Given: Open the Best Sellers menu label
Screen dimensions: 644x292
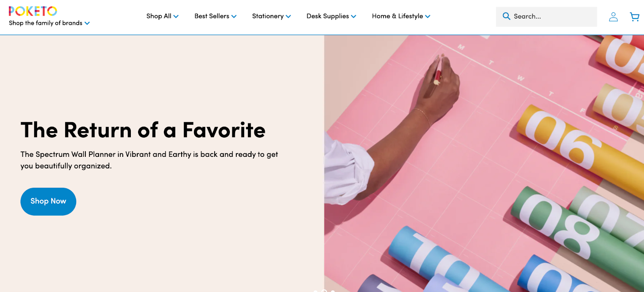Looking at the screenshot, I should (212, 16).
